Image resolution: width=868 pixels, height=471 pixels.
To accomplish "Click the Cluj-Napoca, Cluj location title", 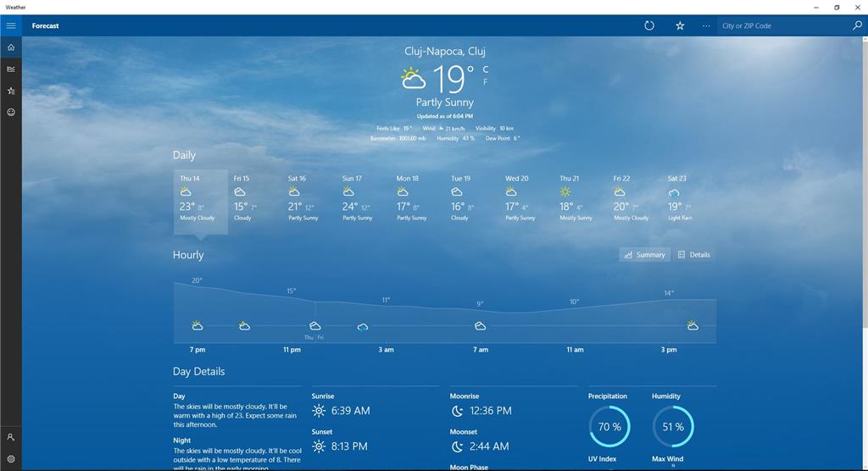I will (x=444, y=51).
